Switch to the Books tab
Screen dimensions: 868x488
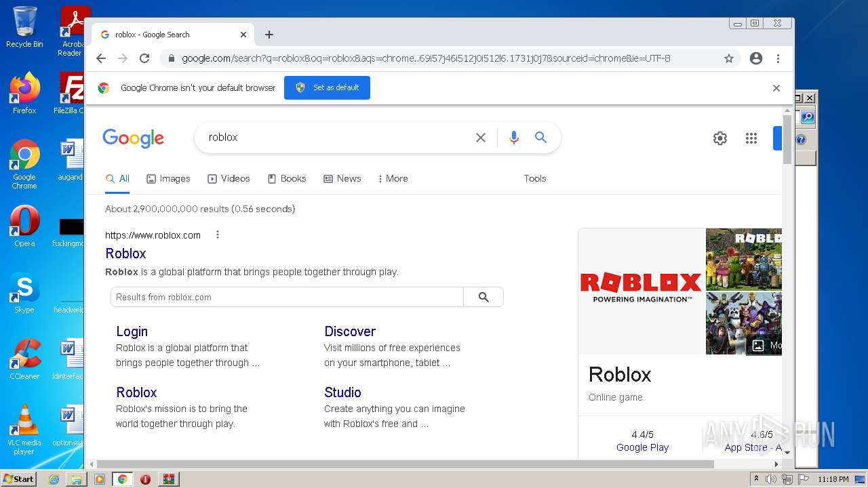(x=287, y=179)
